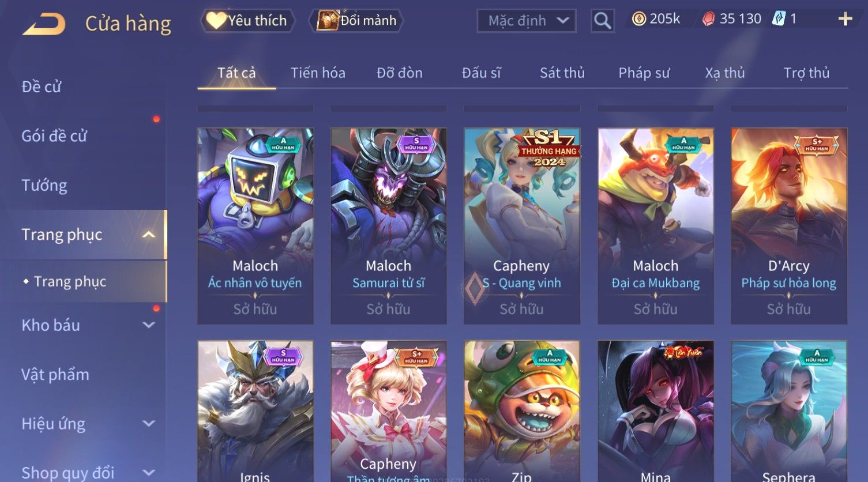868x482 pixels.
Task: Go to Tướng in sidebar
Action: pos(44,186)
